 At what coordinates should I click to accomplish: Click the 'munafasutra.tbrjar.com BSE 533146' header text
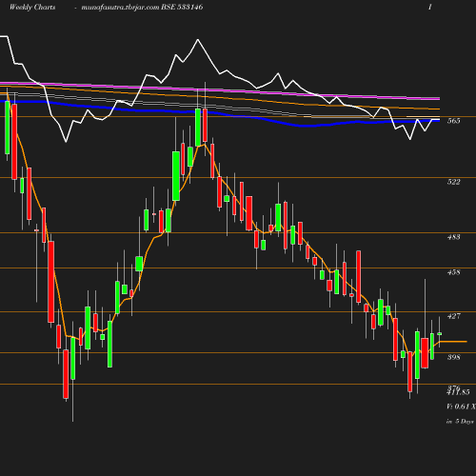click(142, 8)
